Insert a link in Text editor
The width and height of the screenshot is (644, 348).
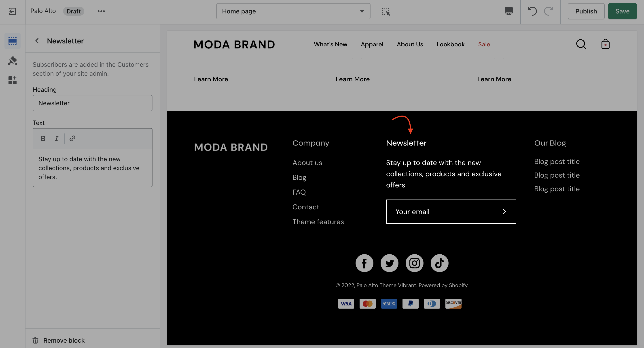(x=72, y=138)
